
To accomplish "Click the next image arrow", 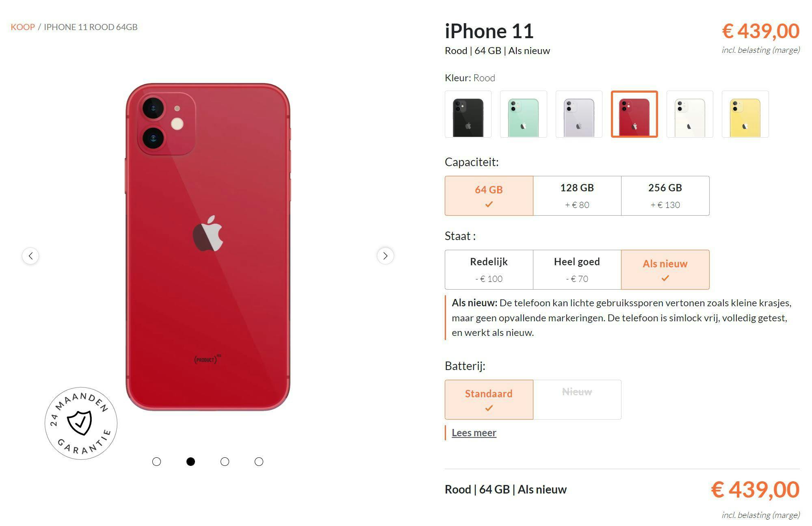I will click(385, 256).
